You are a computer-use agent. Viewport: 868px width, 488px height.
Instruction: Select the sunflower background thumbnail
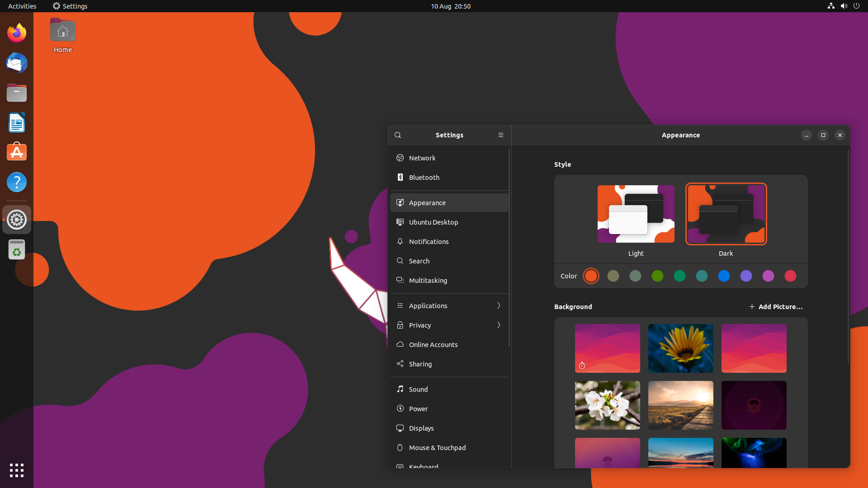[680, 348]
